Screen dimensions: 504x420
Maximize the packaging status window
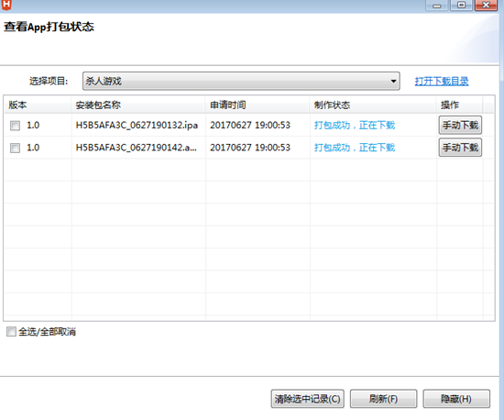click(461, 6)
